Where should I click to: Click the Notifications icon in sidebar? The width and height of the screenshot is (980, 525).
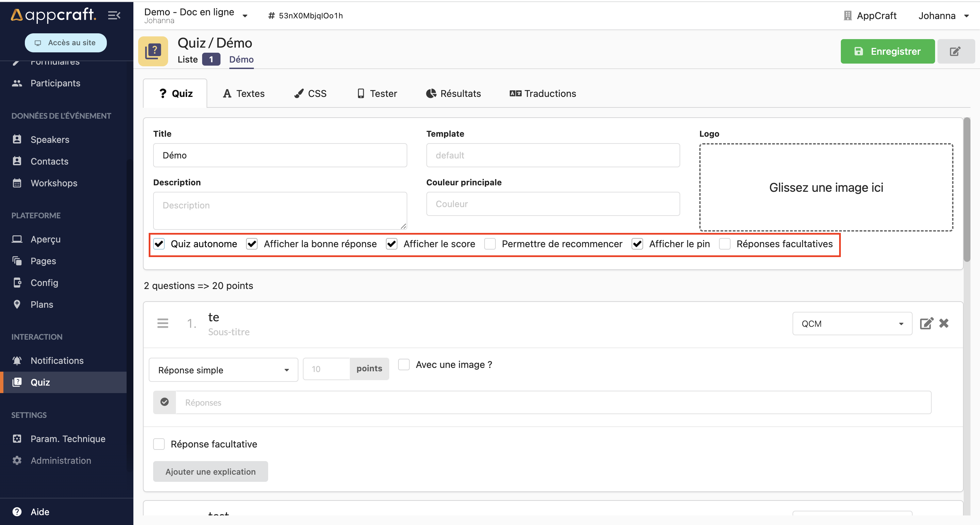[x=17, y=360]
